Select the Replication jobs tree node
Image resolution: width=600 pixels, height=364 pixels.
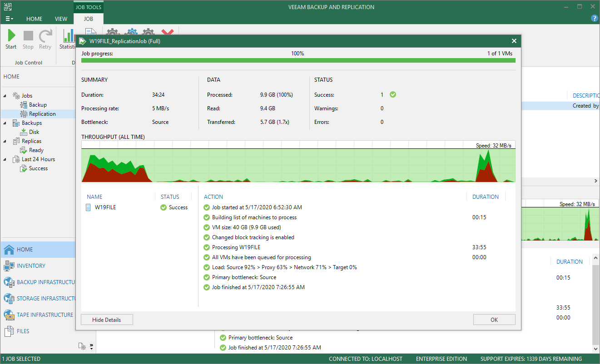42,114
